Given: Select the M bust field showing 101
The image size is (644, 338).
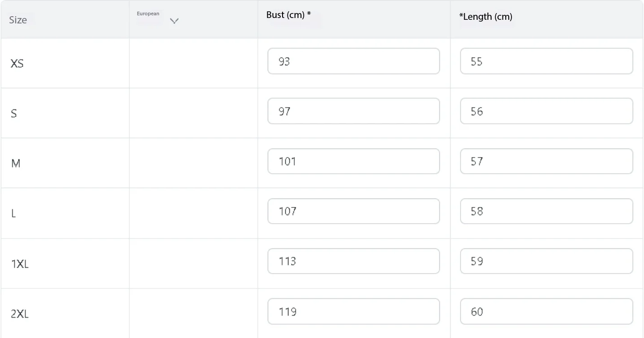Looking at the screenshot, I should (353, 161).
